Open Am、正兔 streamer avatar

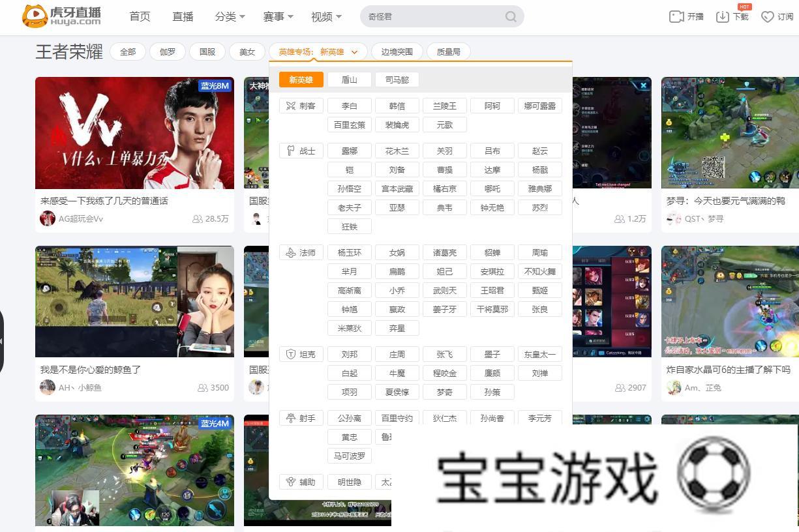pyautogui.click(x=674, y=387)
